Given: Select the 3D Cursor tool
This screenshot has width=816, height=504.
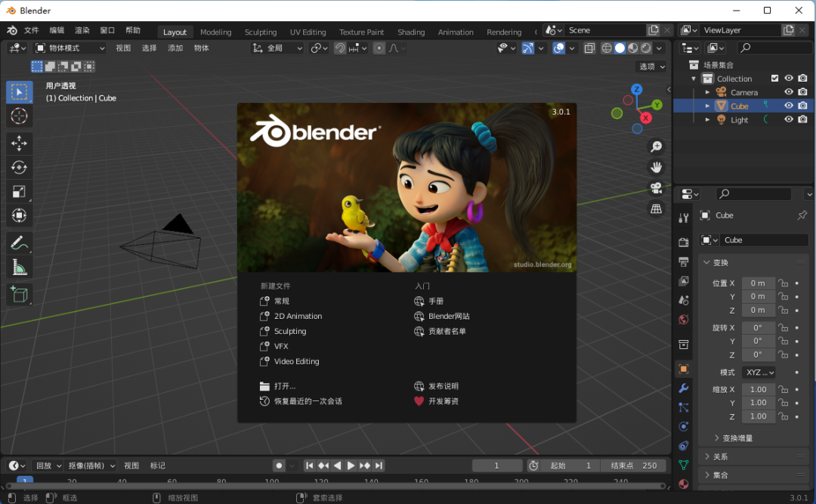Looking at the screenshot, I should [x=19, y=116].
